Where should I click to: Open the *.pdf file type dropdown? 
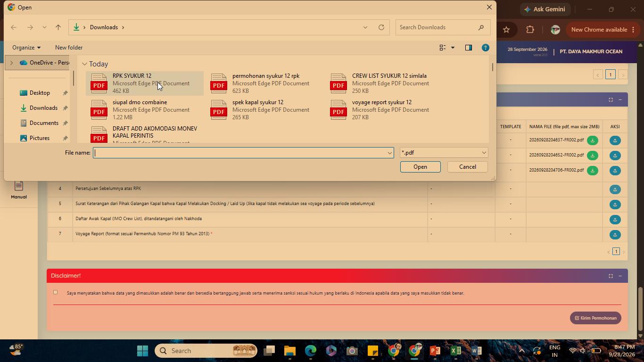coord(444,153)
